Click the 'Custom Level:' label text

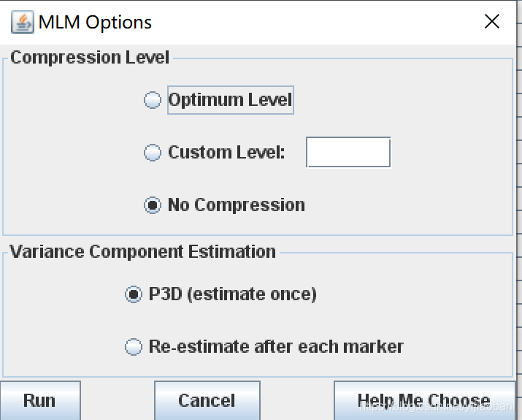click(x=226, y=153)
